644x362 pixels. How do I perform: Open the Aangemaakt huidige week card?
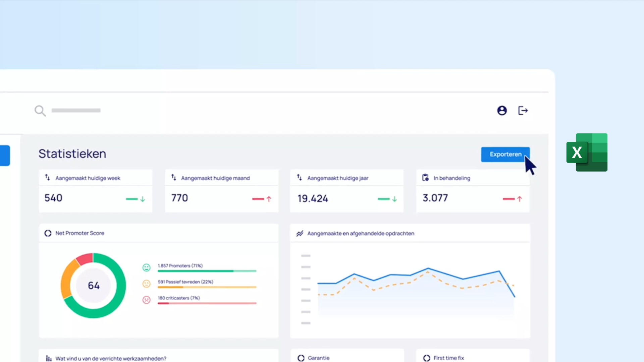[96, 191]
